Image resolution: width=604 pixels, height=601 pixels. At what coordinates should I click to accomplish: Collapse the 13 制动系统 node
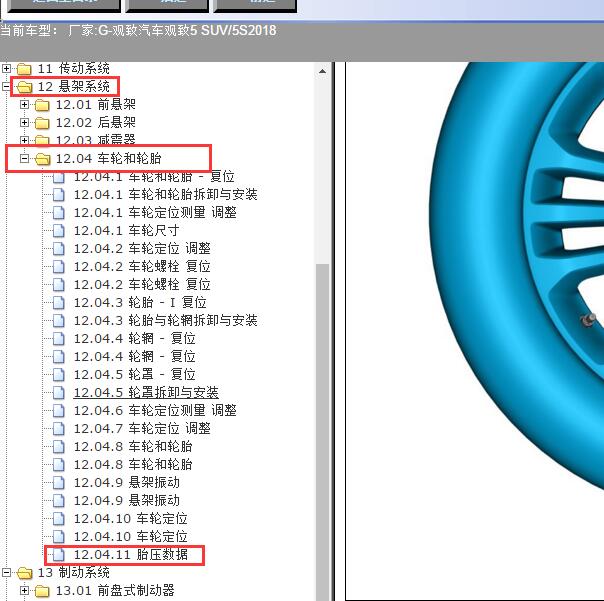click(6, 572)
